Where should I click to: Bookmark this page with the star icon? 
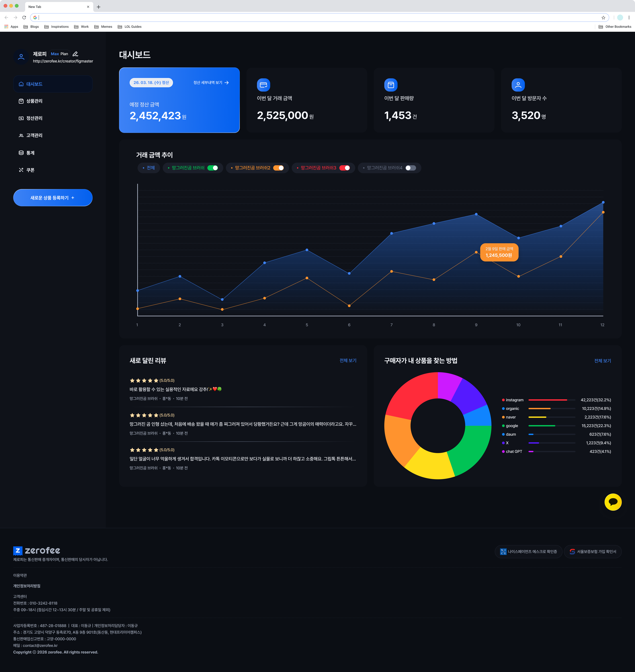[603, 18]
